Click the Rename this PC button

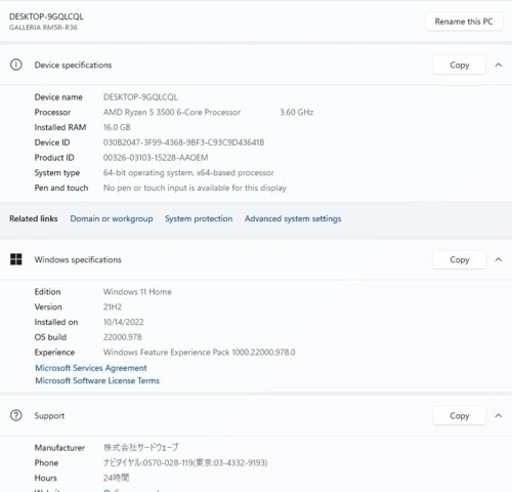coord(464,22)
